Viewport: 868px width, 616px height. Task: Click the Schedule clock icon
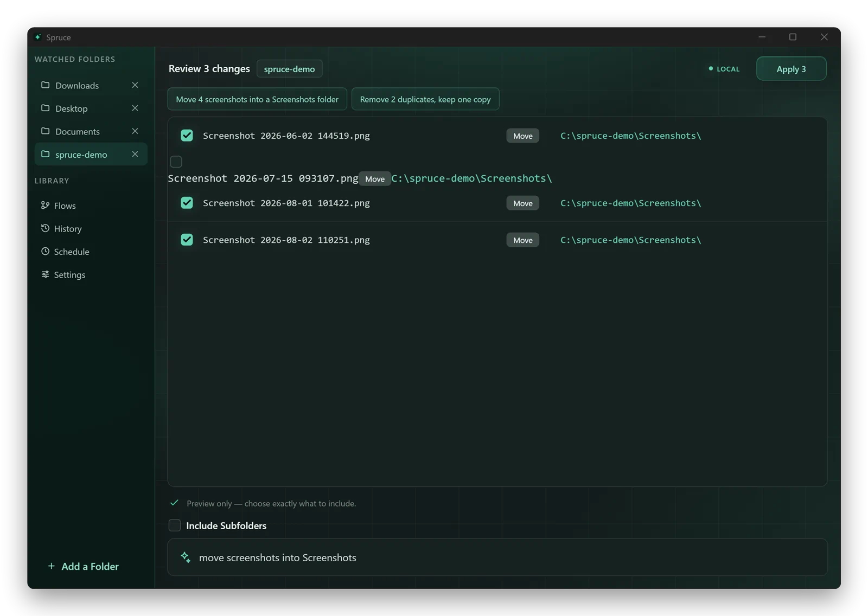point(45,251)
